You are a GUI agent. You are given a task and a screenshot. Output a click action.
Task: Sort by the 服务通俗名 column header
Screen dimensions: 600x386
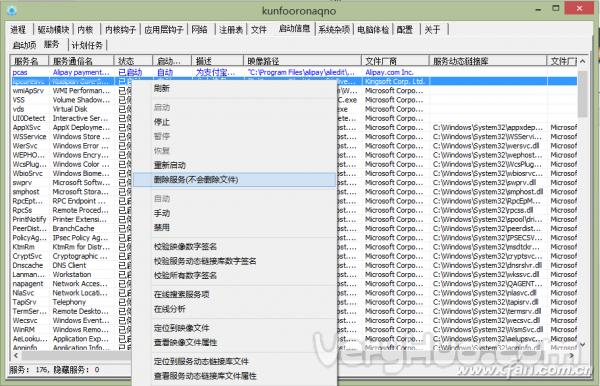pos(81,60)
